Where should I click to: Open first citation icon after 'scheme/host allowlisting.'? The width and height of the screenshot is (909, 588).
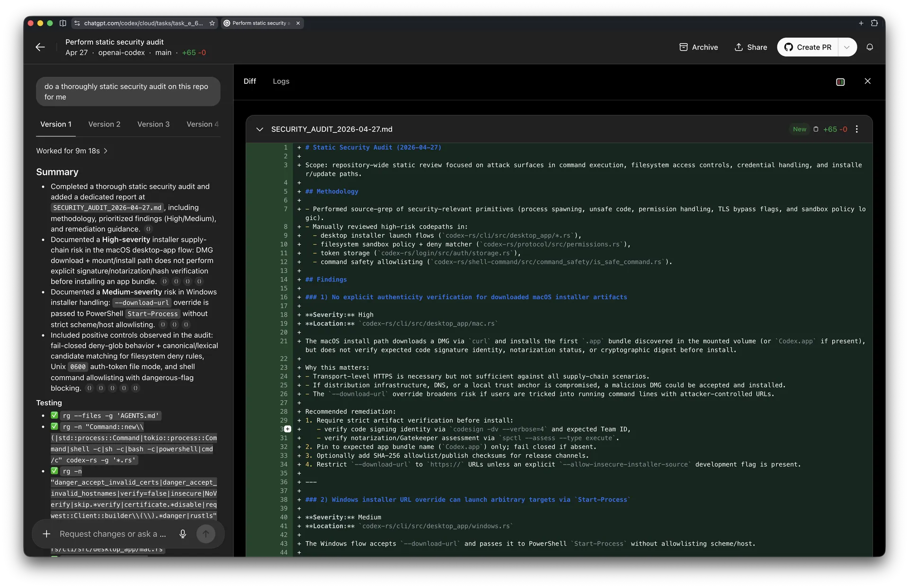point(163,325)
